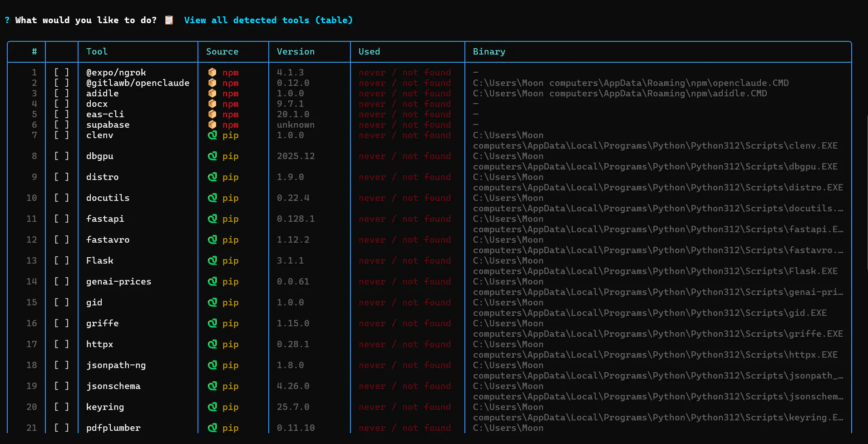Click the pip snake icon for griffe
Screen dimensions: 868x444
coord(212,323)
